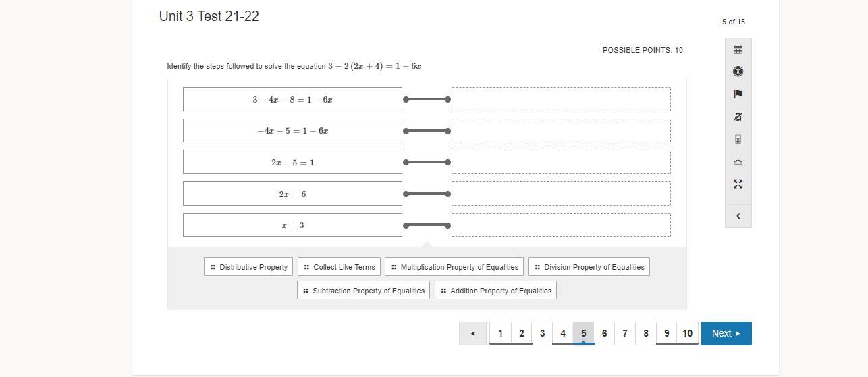Select Collect Like Terms answer chip
The height and width of the screenshot is (377, 868).
(339, 267)
